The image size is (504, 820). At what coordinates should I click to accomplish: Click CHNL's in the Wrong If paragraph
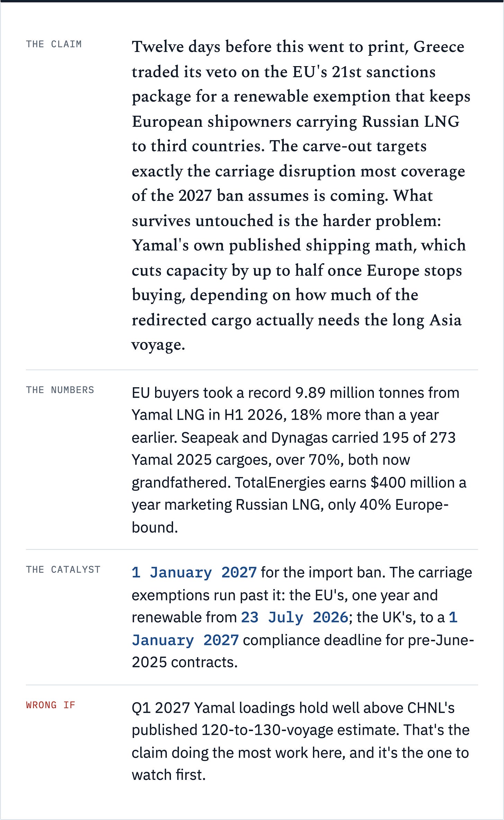pos(431,708)
